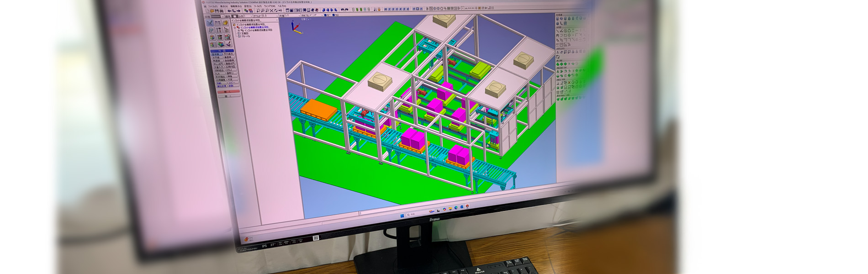Click the Undo arrow in the toolbar
This screenshot has width=868, height=274.
(x=343, y=10)
